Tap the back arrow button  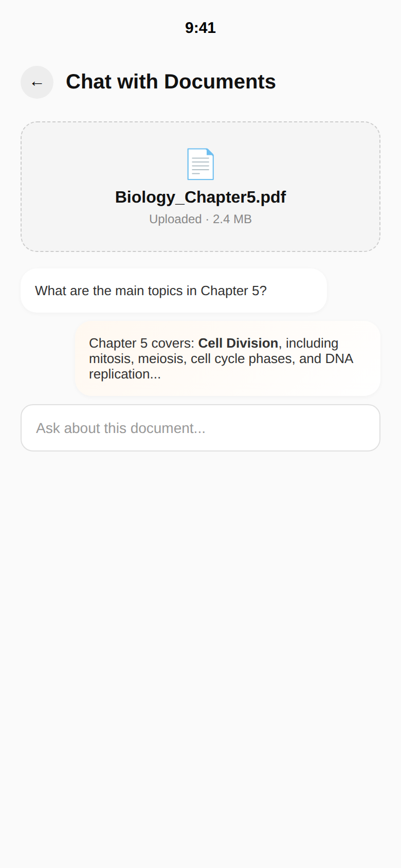pos(37,82)
